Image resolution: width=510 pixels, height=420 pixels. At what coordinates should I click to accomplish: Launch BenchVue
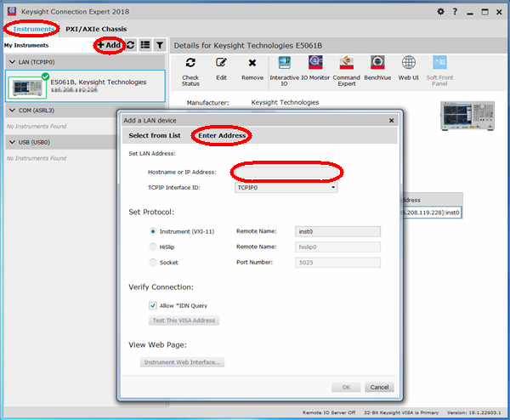coord(377,62)
